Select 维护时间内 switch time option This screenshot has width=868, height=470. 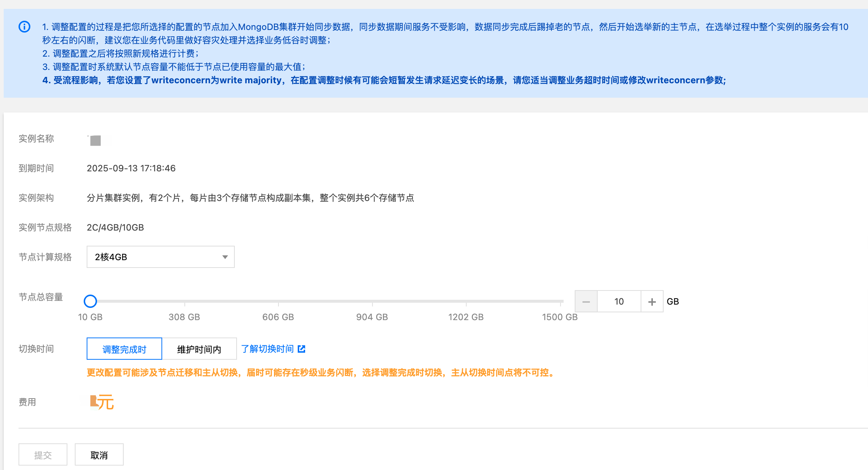pyautogui.click(x=199, y=349)
